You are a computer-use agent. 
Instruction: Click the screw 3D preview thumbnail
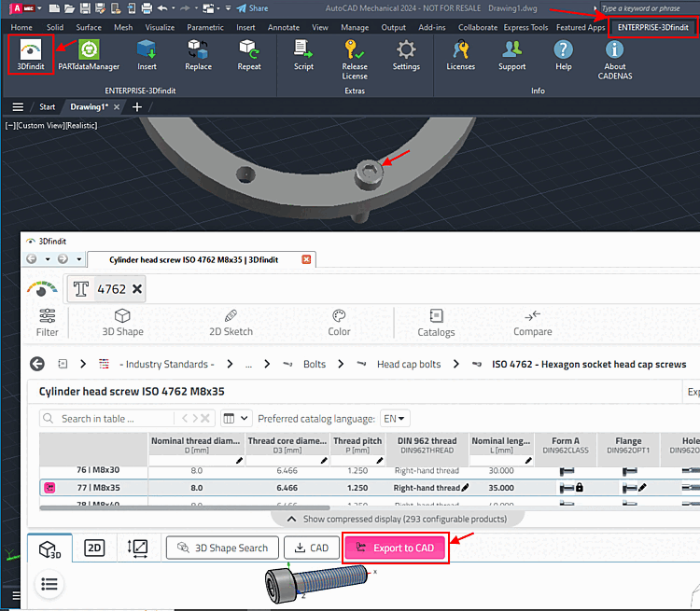[x=316, y=583]
